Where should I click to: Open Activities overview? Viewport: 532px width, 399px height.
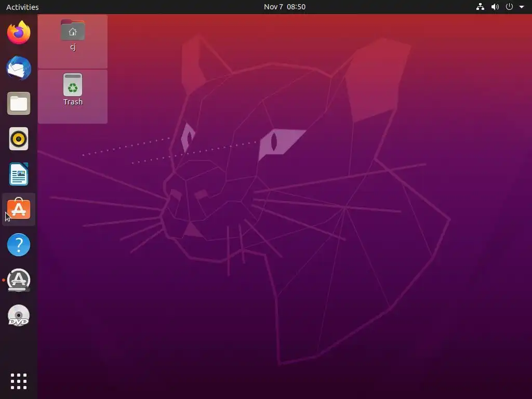(22, 7)
